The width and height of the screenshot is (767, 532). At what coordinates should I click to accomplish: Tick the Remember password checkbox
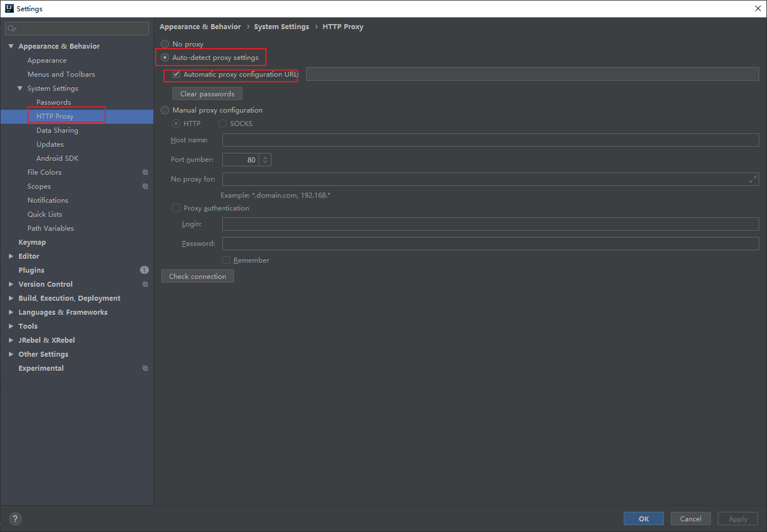point(226,260)
